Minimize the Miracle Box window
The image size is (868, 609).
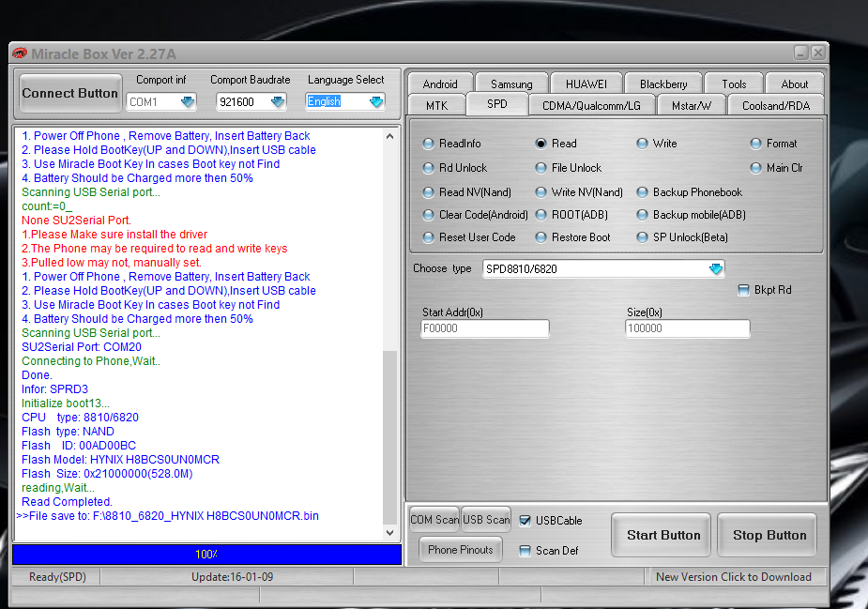[x=801, y=53]
